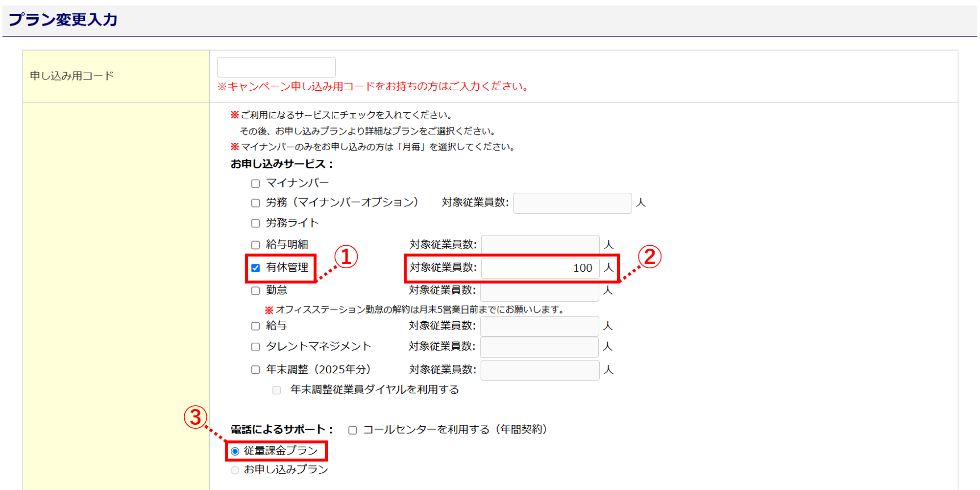Click the 申し込み用コード input field
Viewport: 980px width, 490px height.
click(276, 67)
